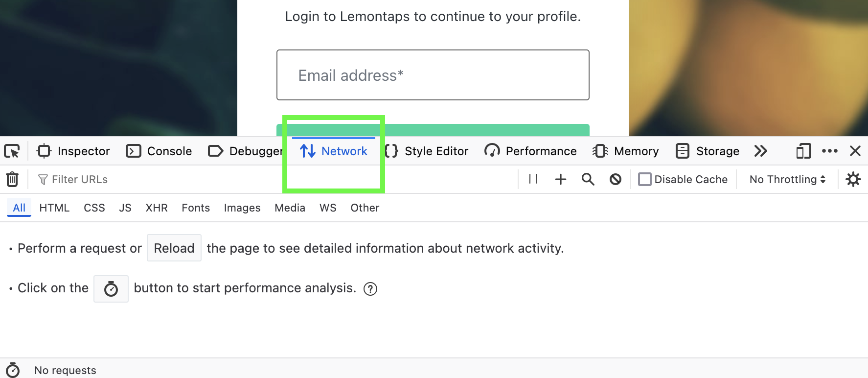The width and height of the screenshot is (868, 378).
Task: Filter requests by Images
Action: pos(242,208)
